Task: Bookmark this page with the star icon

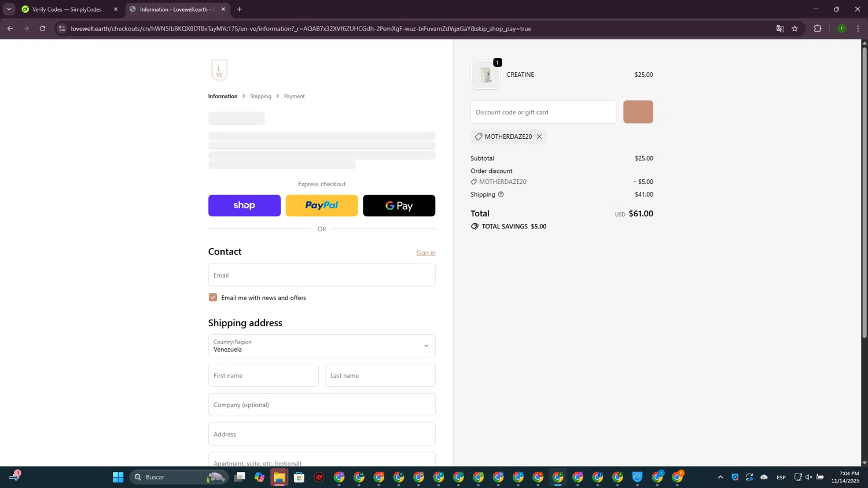Action: point(795,28)
